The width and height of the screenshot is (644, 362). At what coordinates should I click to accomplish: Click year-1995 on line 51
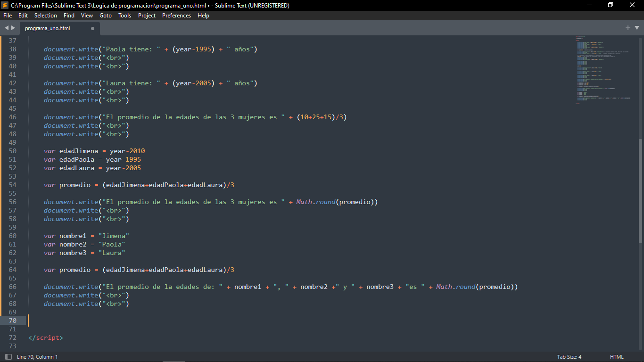tap(124, 159)
